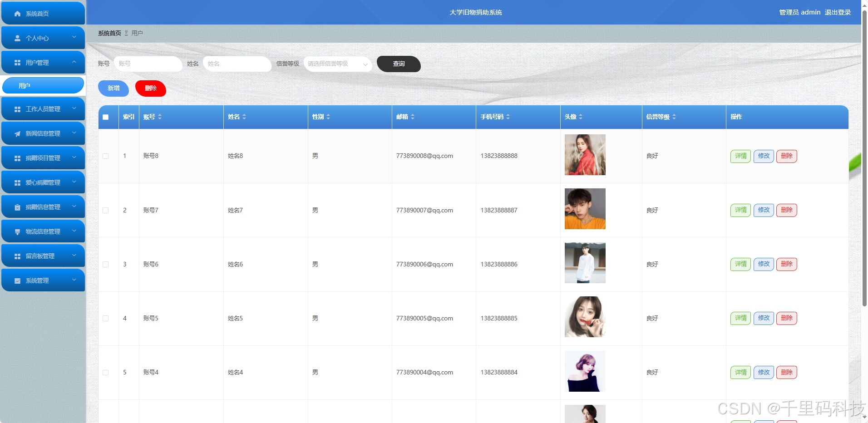Expand the 爱心捐赠管理 chevron
The image size is (868, 423).
pyautogui.click(x=74, y=182)
